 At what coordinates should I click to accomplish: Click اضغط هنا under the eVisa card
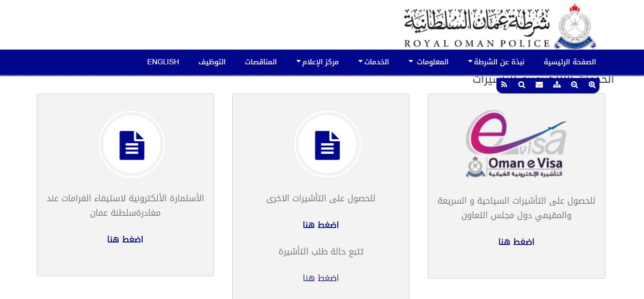[516, 241]
